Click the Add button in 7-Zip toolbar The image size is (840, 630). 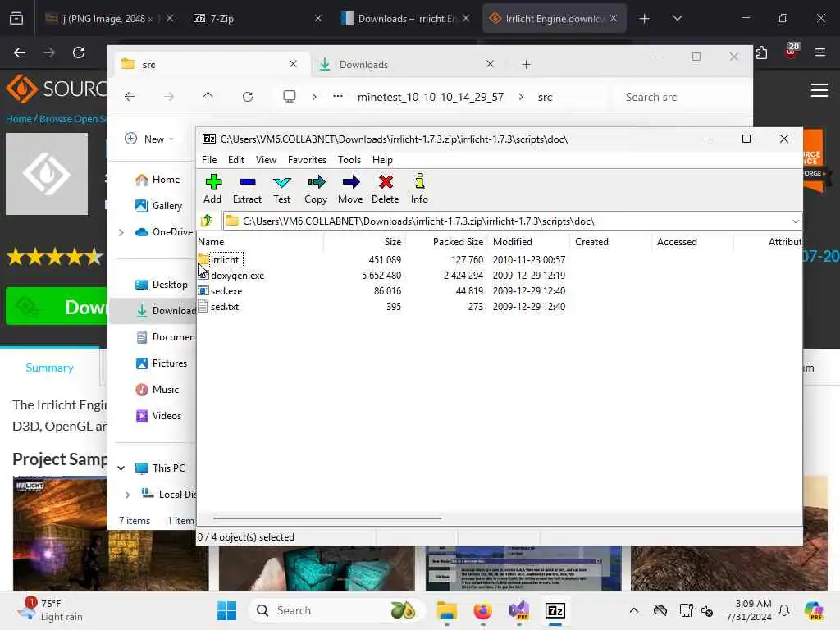212,189
